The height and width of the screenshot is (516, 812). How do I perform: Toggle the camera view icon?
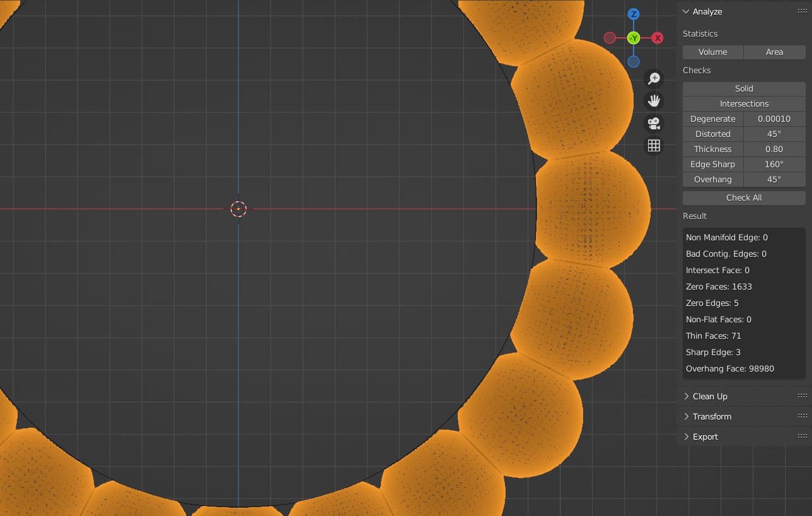click(654, 123)
